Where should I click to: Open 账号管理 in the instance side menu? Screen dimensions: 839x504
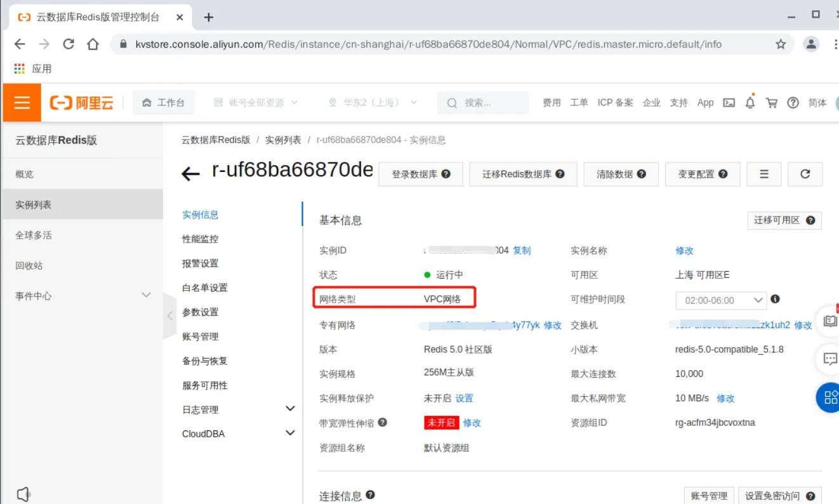click(201, 336)
